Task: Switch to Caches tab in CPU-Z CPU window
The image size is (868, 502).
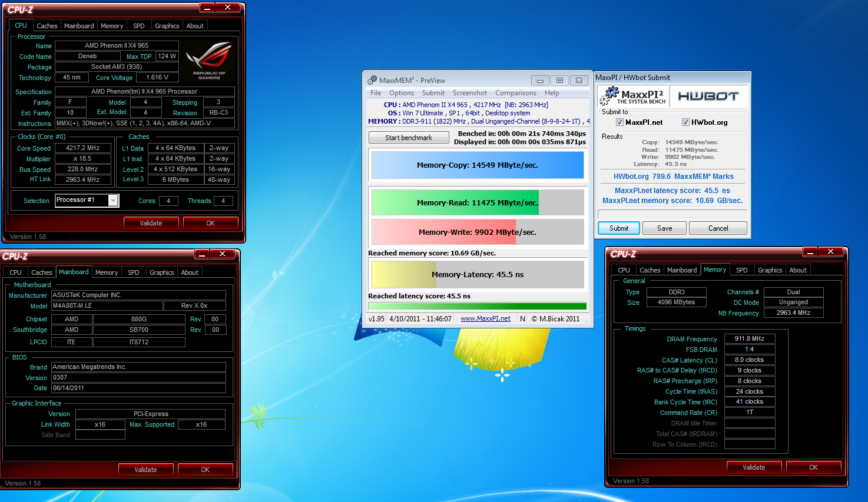Action: (x=47, y=26)
